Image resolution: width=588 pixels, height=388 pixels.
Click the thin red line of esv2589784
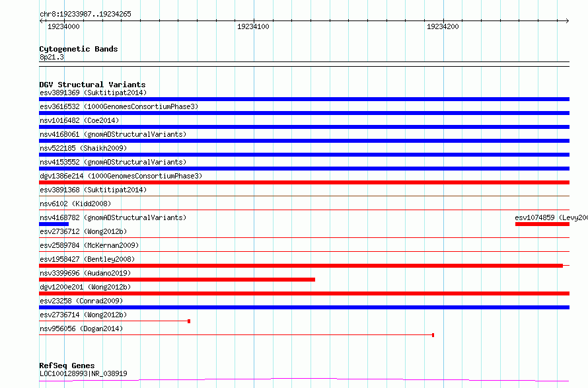point(304,251)
